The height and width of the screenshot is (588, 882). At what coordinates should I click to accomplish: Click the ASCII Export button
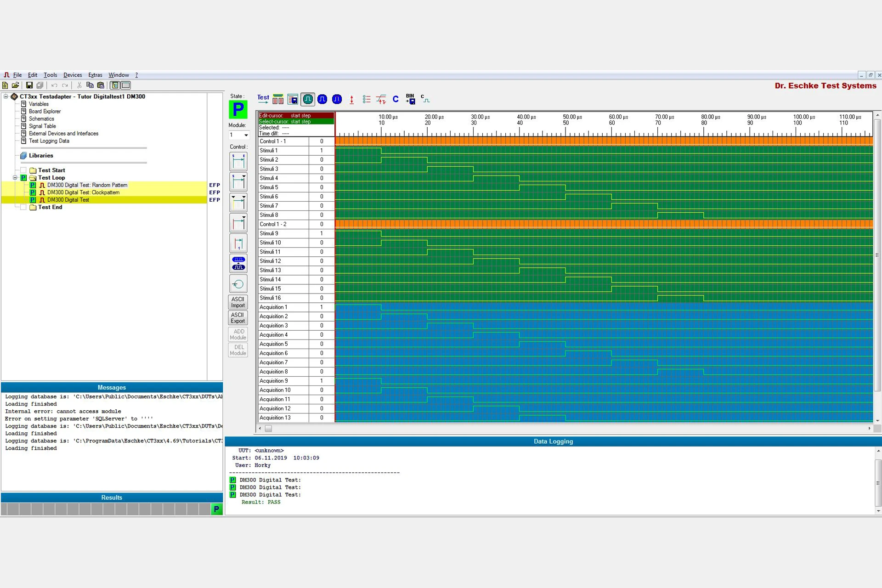[x=238, y=318]
